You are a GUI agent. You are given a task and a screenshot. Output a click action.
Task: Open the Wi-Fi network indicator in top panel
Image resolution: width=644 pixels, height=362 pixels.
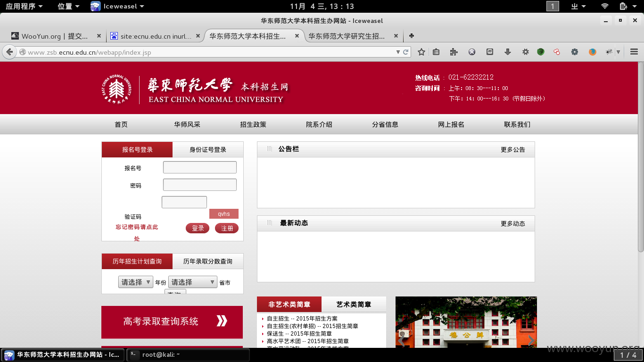tap(605, 6)
